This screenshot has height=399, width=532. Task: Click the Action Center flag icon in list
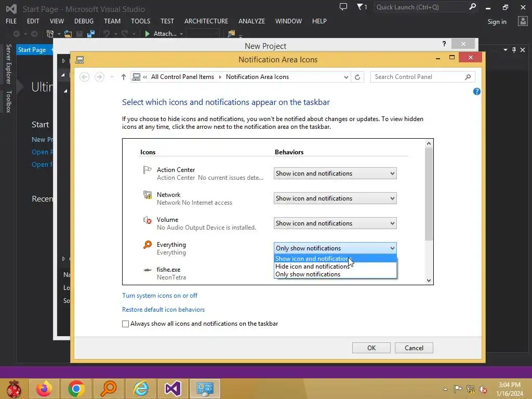point(147,170)
